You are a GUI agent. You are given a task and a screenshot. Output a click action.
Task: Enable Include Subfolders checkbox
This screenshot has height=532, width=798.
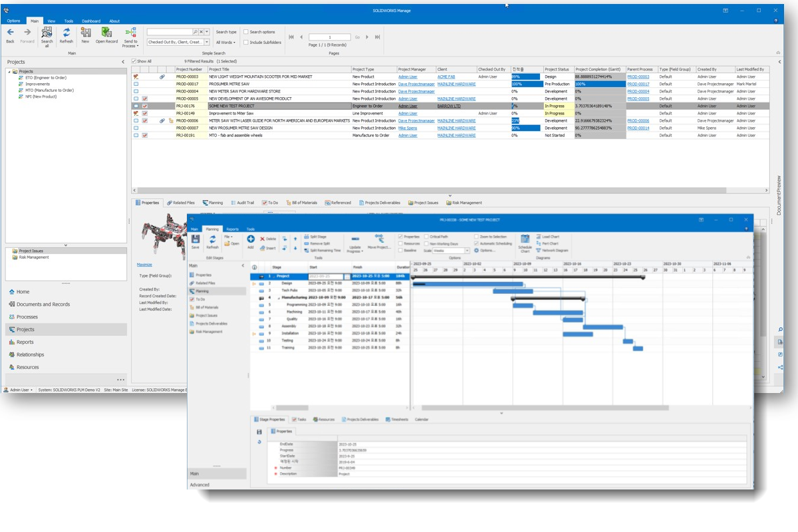click(246, 42)
